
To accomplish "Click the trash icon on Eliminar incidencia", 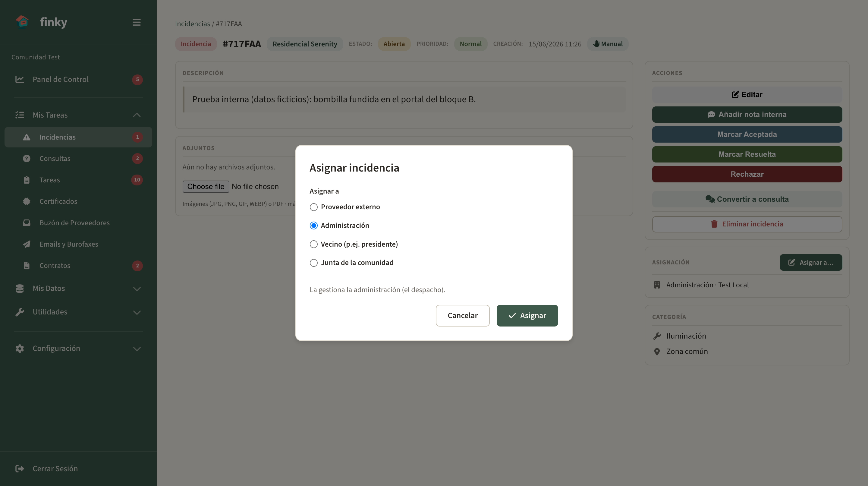I will (x=714, y=224).
